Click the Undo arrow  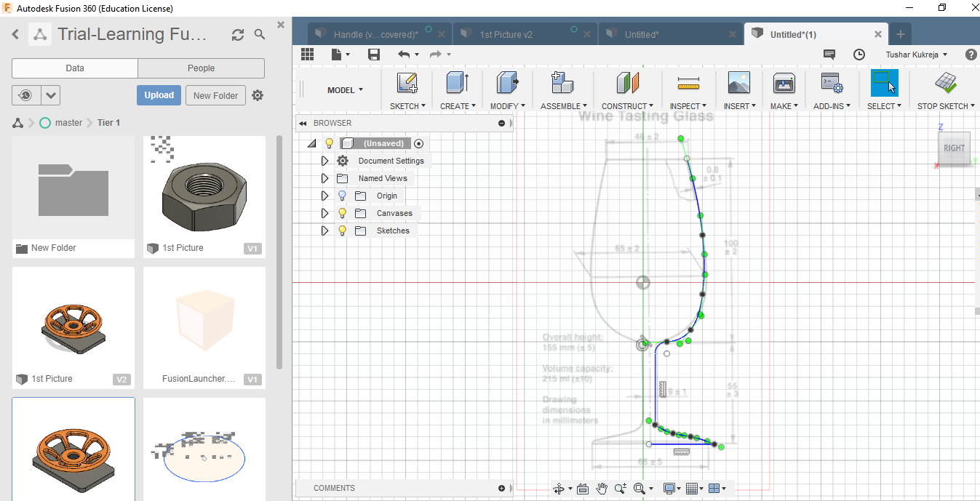pos(405,55)
